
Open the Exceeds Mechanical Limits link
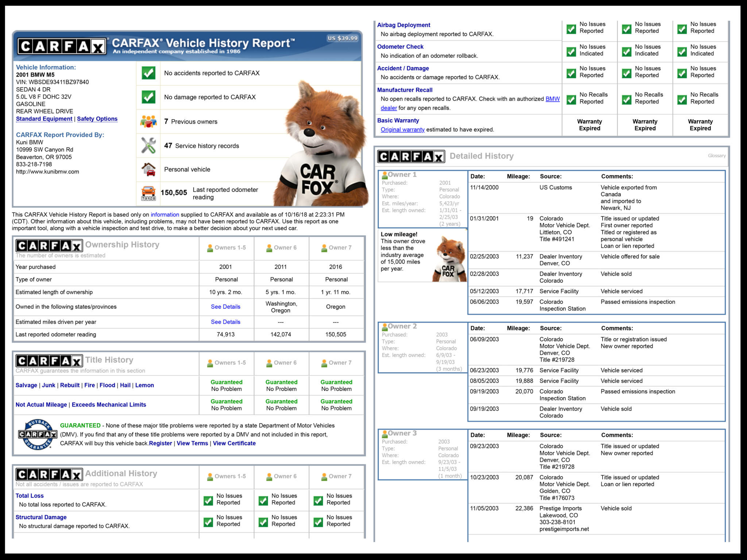point(109,405)
